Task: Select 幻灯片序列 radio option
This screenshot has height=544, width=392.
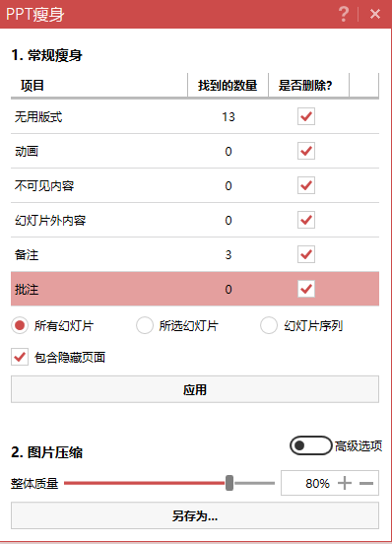Action: point(269,325)
